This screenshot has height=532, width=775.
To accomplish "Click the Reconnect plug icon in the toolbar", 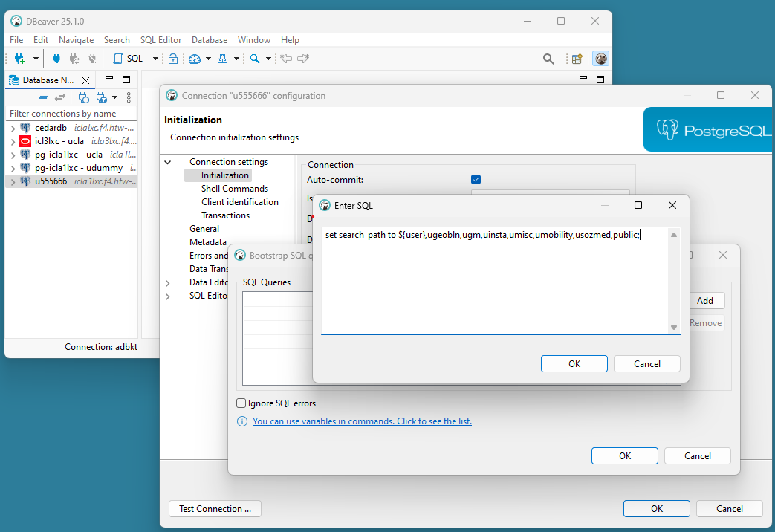I will click(x=74, y=59).
